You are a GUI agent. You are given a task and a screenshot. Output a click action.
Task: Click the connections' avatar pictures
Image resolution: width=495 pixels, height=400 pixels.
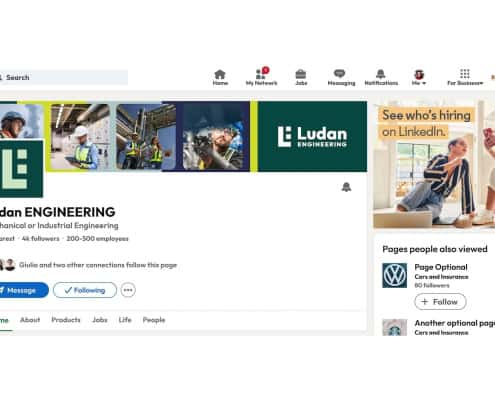coord(7,265)
